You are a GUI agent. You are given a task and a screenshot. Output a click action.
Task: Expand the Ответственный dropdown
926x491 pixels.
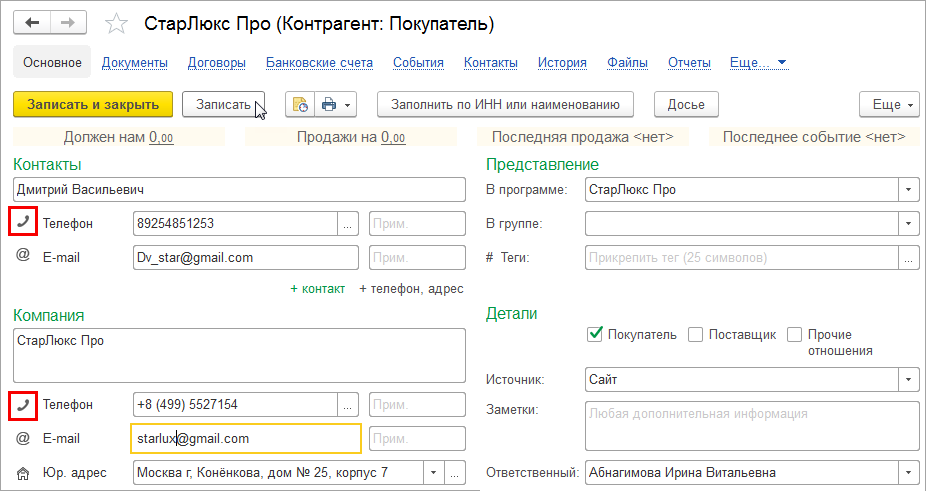point(909,473)
